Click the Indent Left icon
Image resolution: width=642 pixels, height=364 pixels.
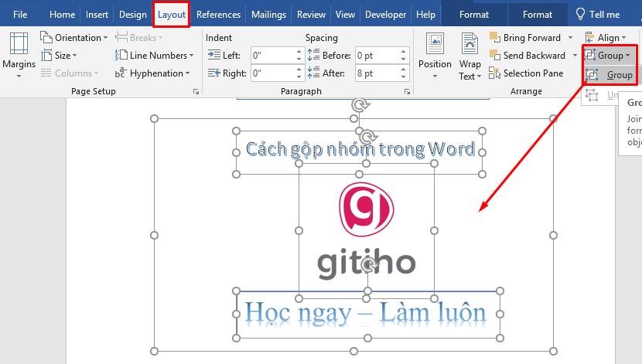pyautogui.click(x=214, y=54)
